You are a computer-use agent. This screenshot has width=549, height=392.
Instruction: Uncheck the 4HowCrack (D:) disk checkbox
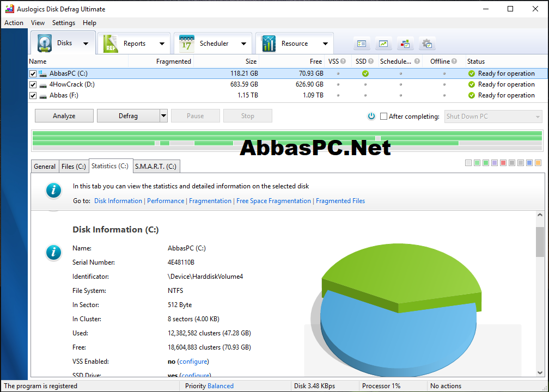pos(33,85)
